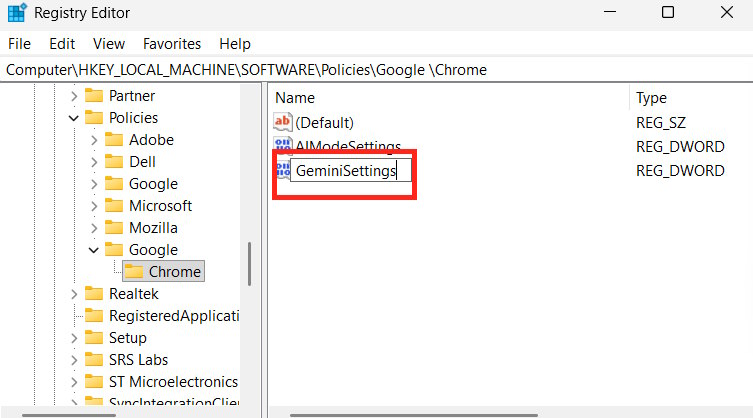The width and height of the screenshot is (753, 418).
Task: Select the RegisteredApplications folder icon
Action: click(94, 315)
